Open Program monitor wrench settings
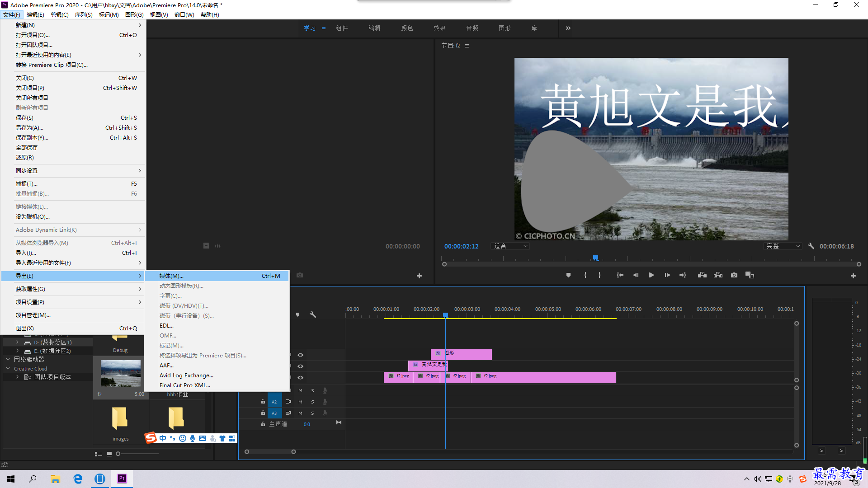 [x=811, y=246]
